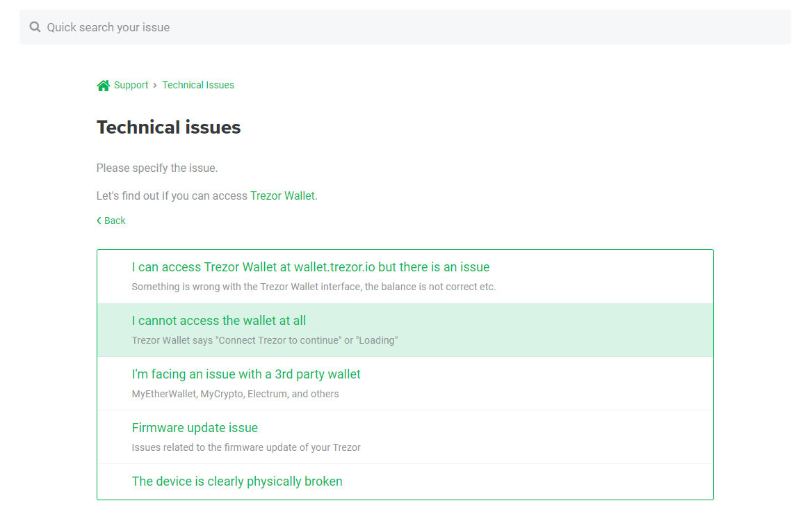Choose "I cannot access the wallet at all"

(219, 321)
